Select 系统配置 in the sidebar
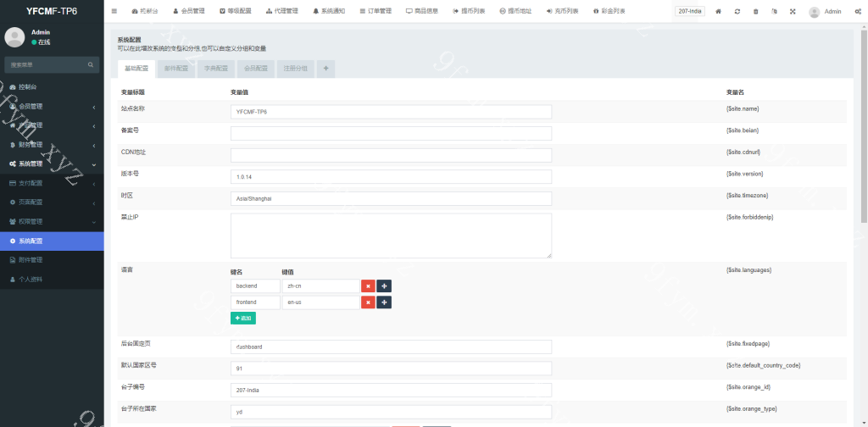 [52, 241]
